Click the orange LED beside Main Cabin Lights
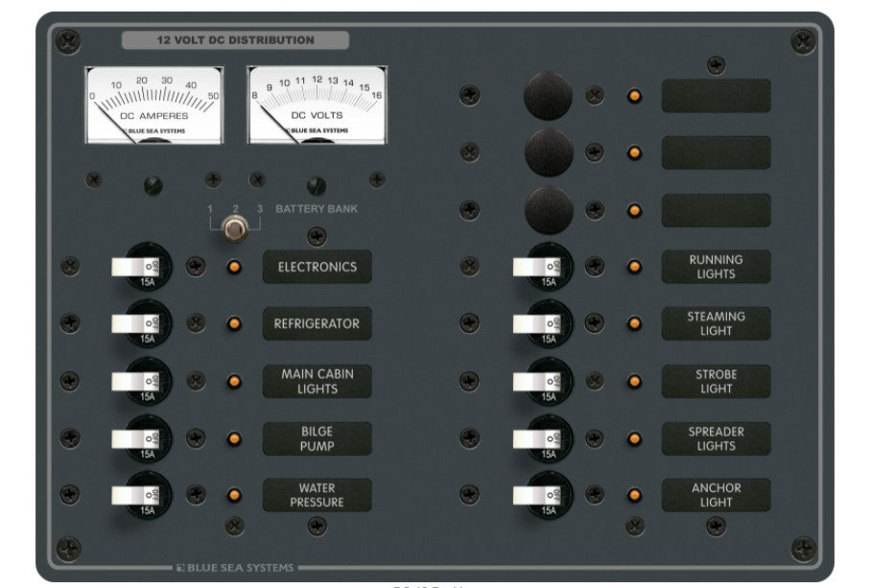Viewport: 871px width, 588px height. tap(233, 382)
